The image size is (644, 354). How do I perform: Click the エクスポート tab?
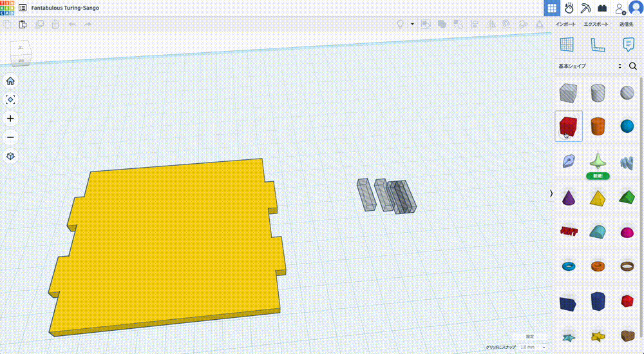click(x=596, y=25)
